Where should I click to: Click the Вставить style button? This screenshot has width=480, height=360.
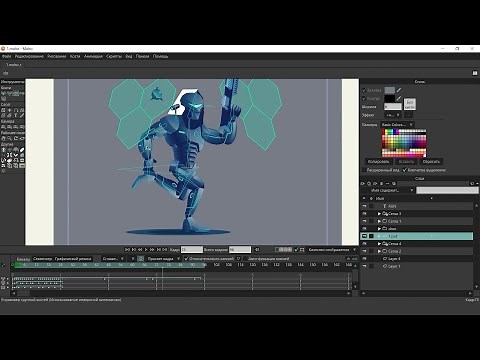point(406,161)
